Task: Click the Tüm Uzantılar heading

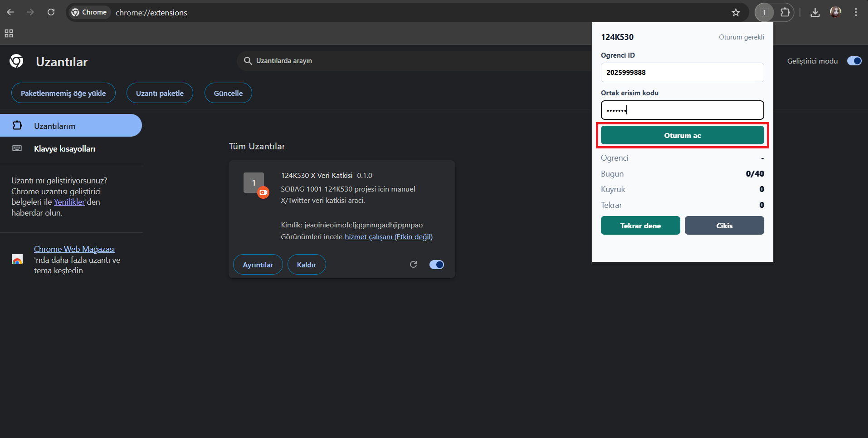Action: point(257,146)
